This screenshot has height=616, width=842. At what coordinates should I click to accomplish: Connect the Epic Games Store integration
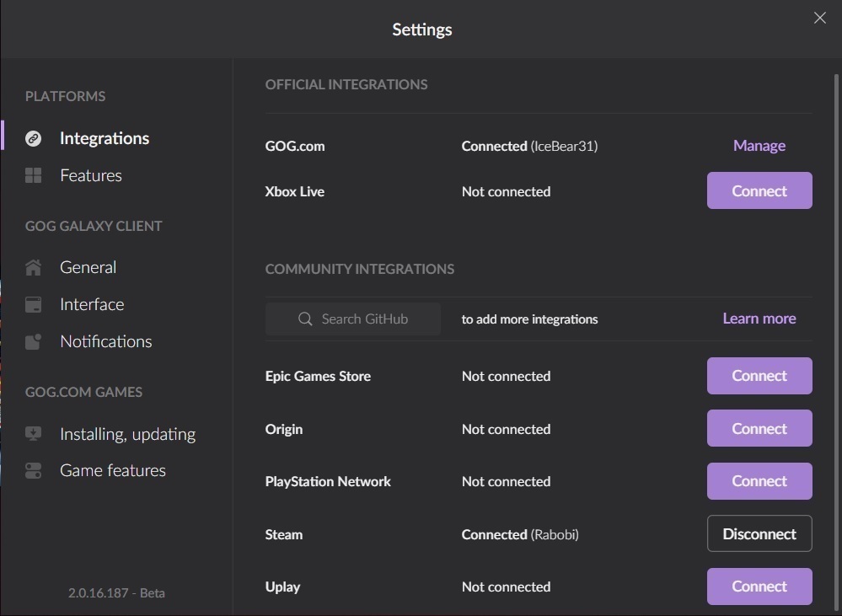tap(759, 376)
